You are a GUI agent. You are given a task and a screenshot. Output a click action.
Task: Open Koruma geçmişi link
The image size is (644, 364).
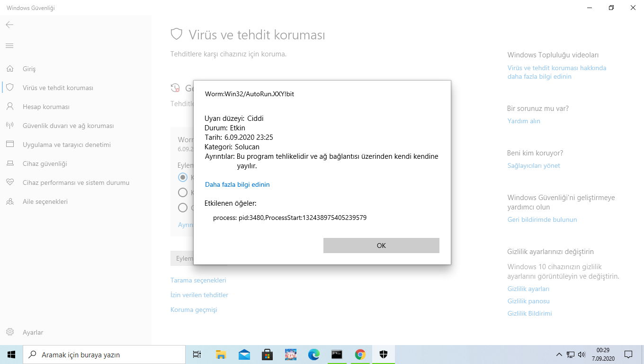coord(194,309)
